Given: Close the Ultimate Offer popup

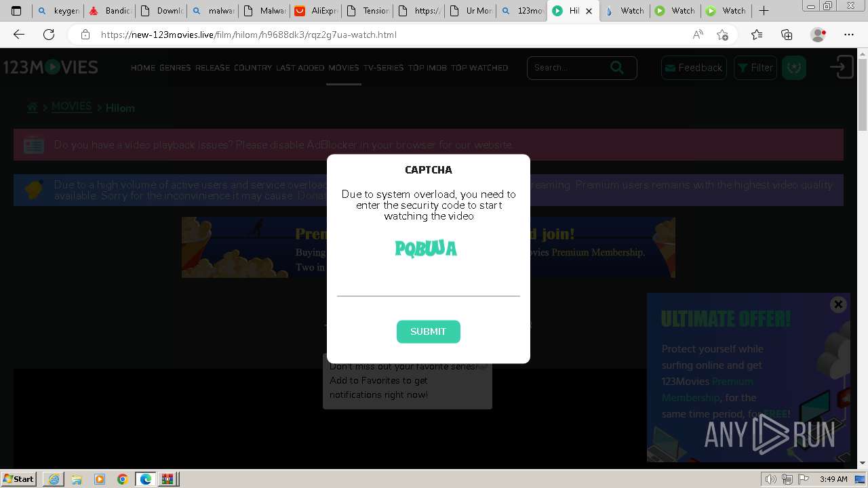Looking at the screenshot, I should (x=838, y=304).
